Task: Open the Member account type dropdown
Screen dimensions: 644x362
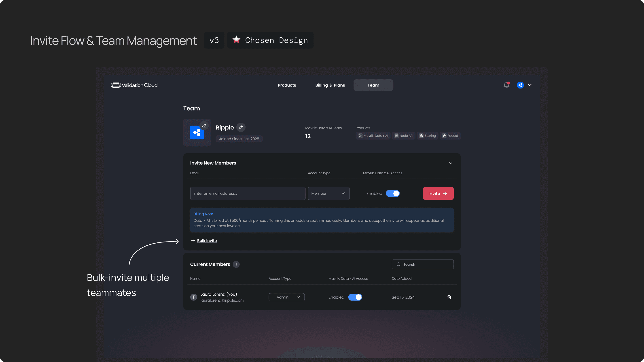Action: 328,193
